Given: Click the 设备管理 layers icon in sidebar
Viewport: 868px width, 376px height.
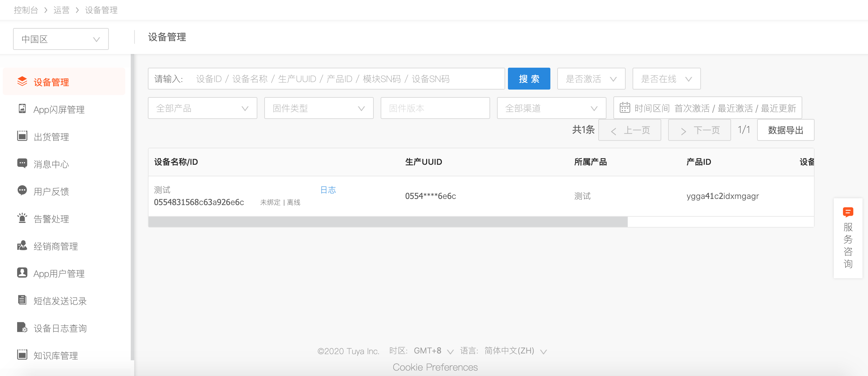Looking at the screenshot, I should 22,81.
